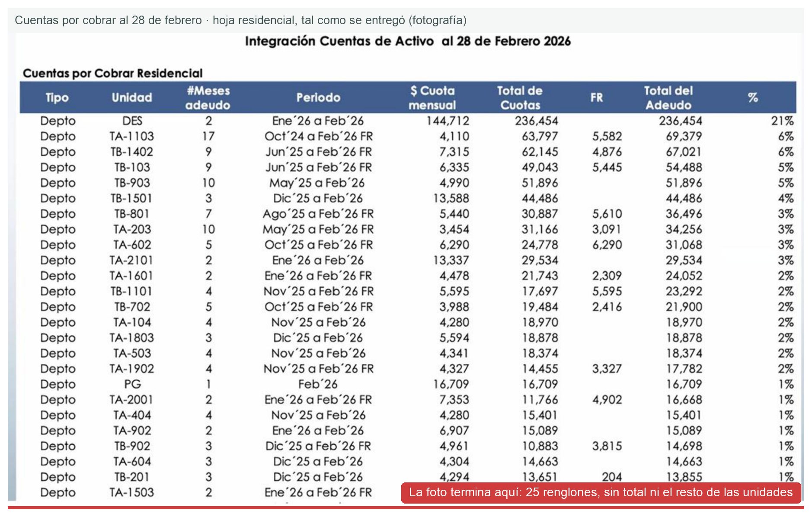
Task: Click total del adeudo value 13,855
Action: tap(684, 477)
